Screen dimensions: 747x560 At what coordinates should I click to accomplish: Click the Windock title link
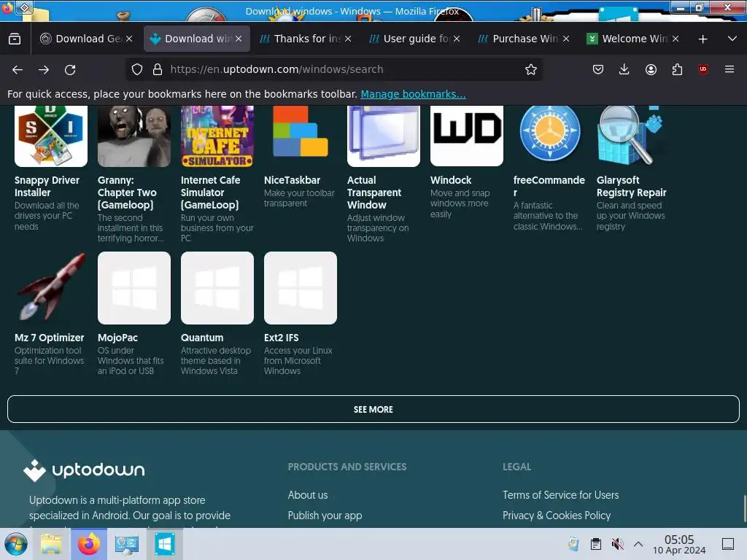tap(451, 180)
